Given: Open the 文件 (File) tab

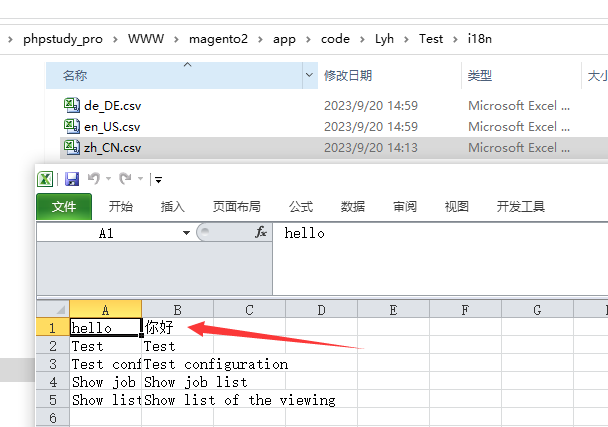Looking at the screenshot, I should 64,207.
